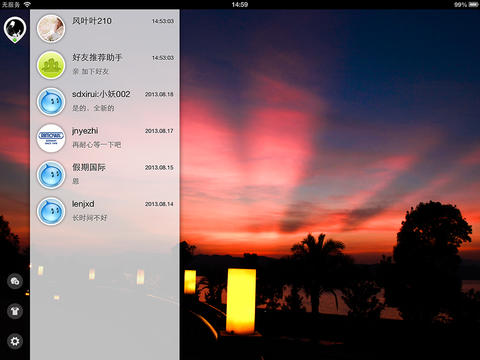
Task: Tap the avatar of 风叶叶210
Action: click(x=51, y=28)
